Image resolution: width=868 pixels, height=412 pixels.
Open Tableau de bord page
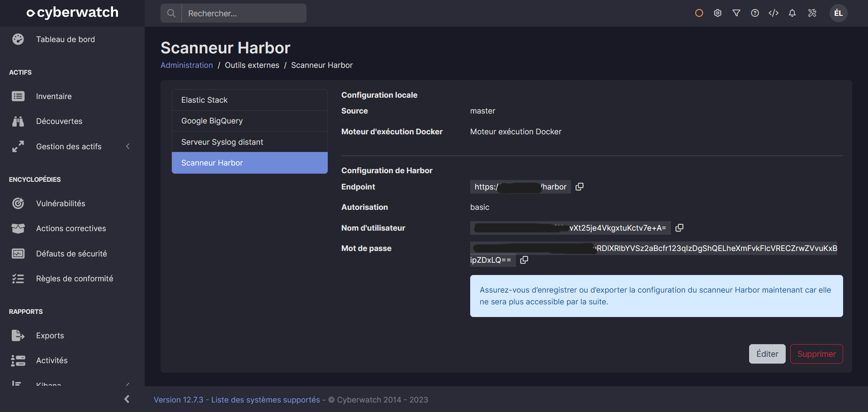click(x=66, y=39)
